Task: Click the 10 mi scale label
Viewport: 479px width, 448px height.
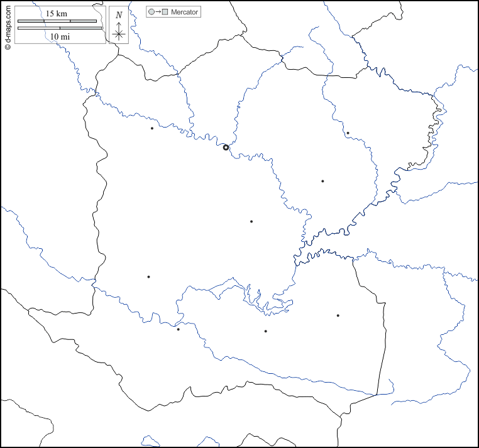Action: point(60,37)
